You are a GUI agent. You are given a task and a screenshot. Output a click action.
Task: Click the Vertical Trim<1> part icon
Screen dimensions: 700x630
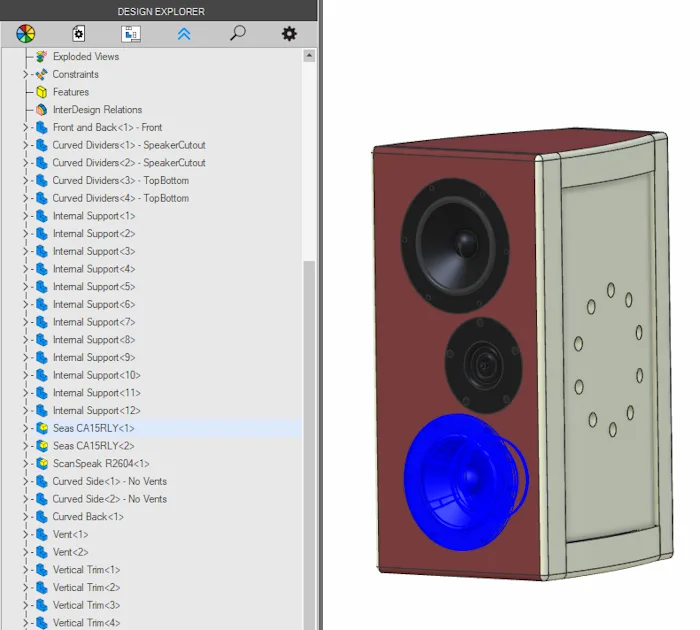point(42,570)
